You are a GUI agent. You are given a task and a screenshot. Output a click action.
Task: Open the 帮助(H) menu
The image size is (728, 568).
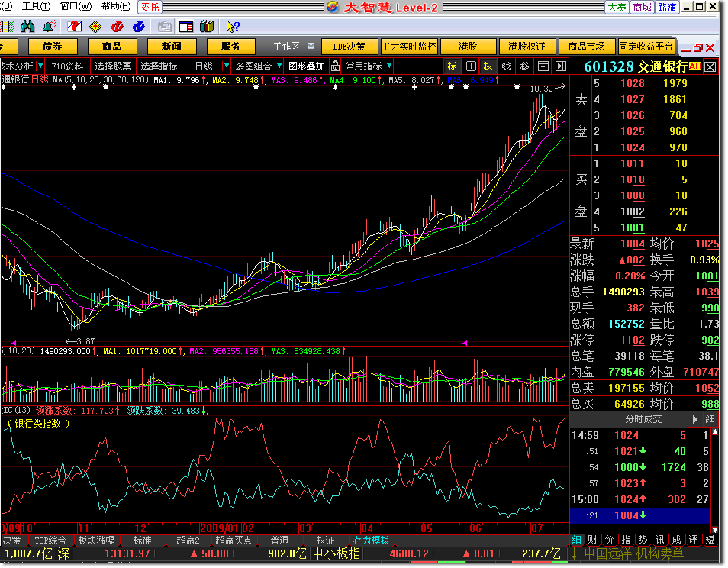(116, 7)
